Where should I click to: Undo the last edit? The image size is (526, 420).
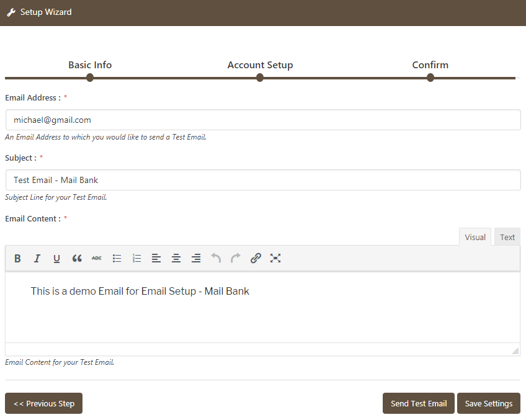[x=216, y=259]
